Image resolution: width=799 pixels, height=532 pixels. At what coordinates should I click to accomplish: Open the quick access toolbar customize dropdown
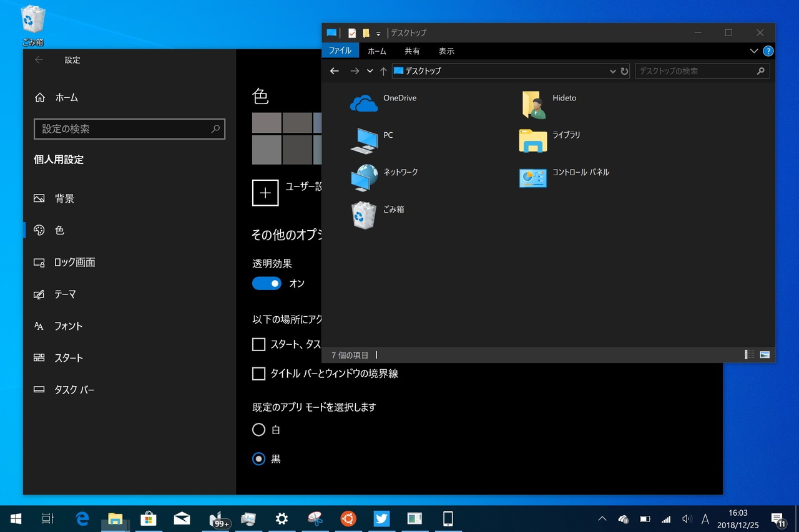(x=378, y=34)
